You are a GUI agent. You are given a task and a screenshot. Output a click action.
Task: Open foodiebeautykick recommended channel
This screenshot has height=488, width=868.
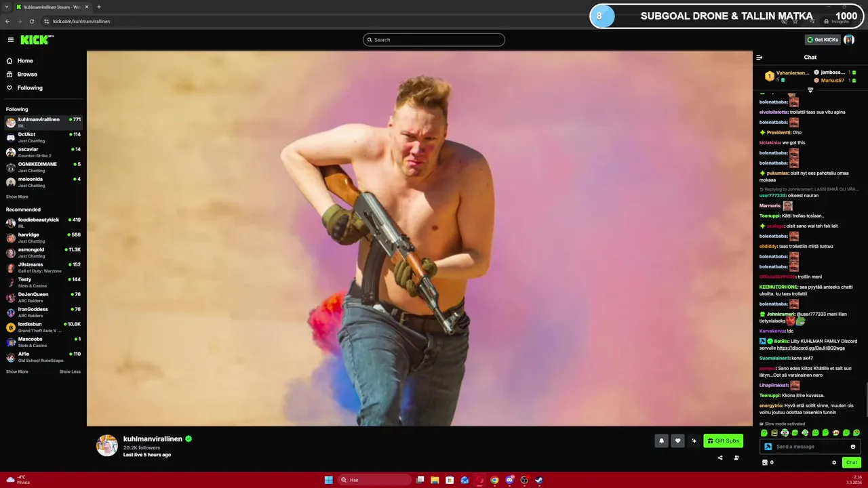coord(43,222)
